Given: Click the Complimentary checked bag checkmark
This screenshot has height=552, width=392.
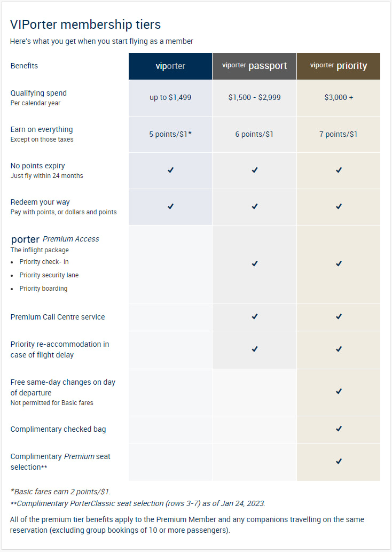Looking at the screenshot, I should click(339, 429).
